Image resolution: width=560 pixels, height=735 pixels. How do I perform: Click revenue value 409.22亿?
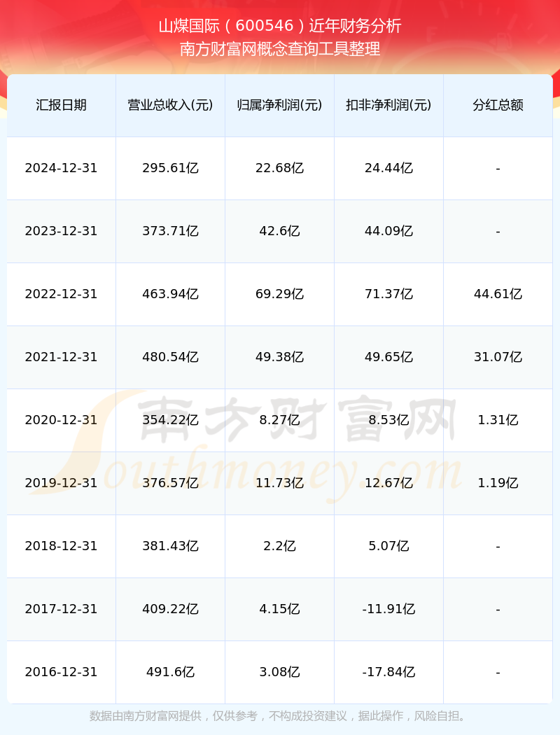tap(171, 609)
